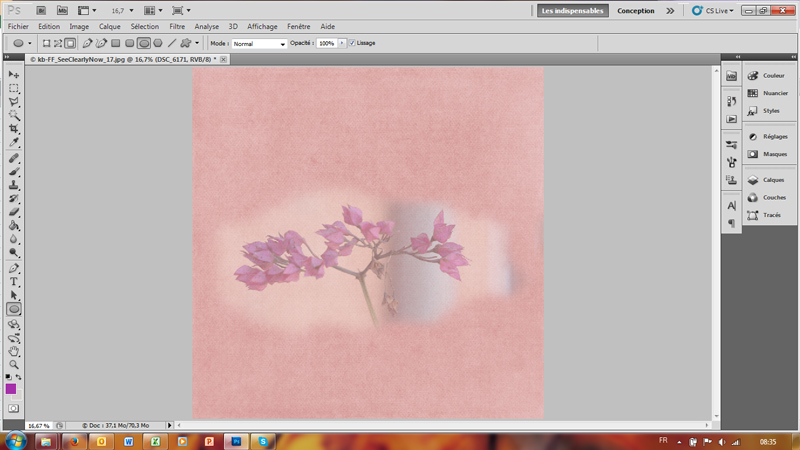Switch to quick mask mode
800x450 pixels.
pyautogui.click(x=14, y=408)
